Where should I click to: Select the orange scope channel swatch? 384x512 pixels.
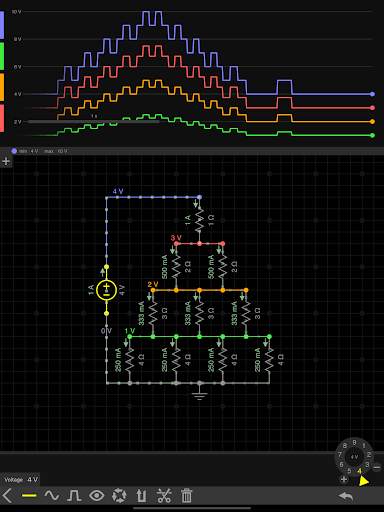pos(2,87)
